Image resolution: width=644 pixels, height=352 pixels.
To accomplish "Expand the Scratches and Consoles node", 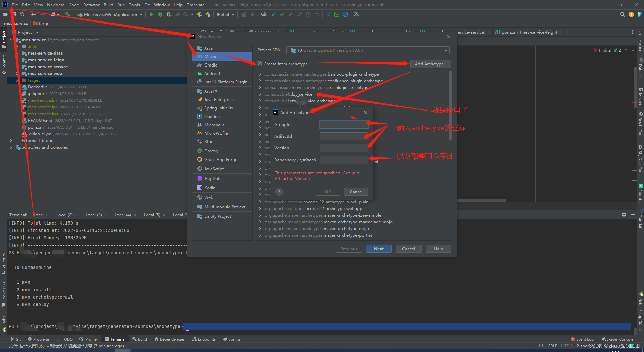I will pos(11,147).
